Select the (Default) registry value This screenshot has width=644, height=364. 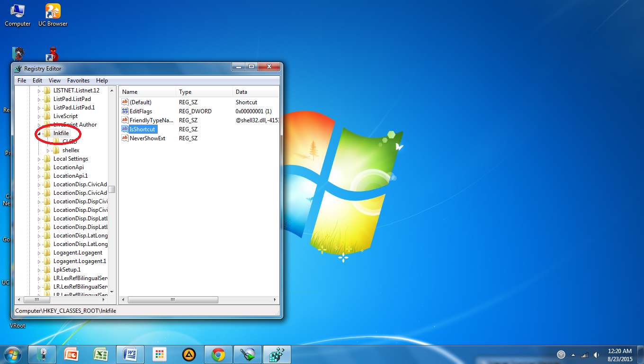[142, 102]
